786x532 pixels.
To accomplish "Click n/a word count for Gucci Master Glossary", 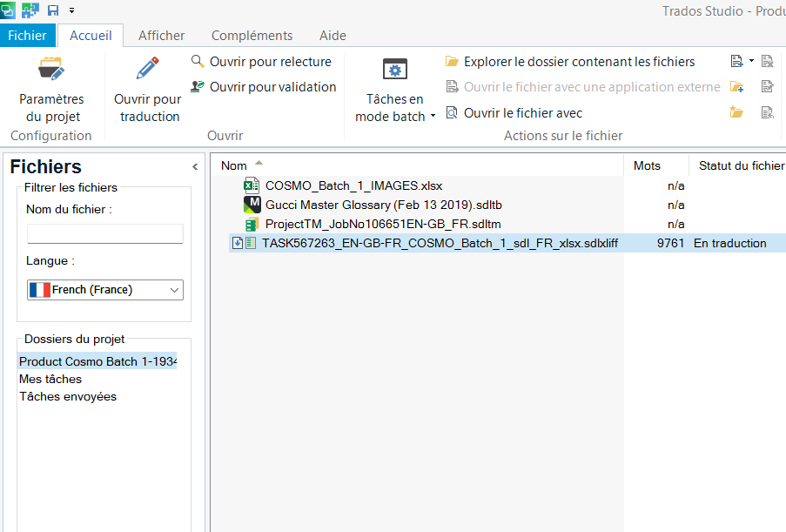I will [675, 205].
